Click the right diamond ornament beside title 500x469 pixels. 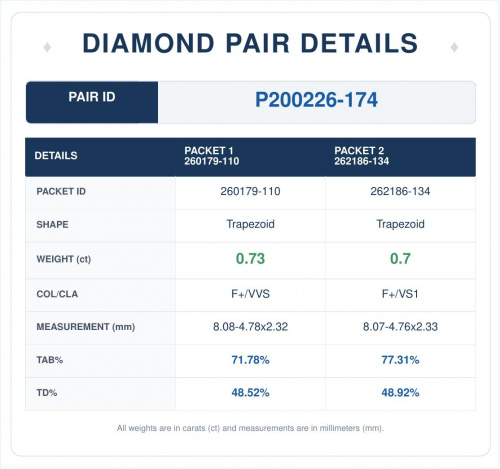[x=454, y=47]
